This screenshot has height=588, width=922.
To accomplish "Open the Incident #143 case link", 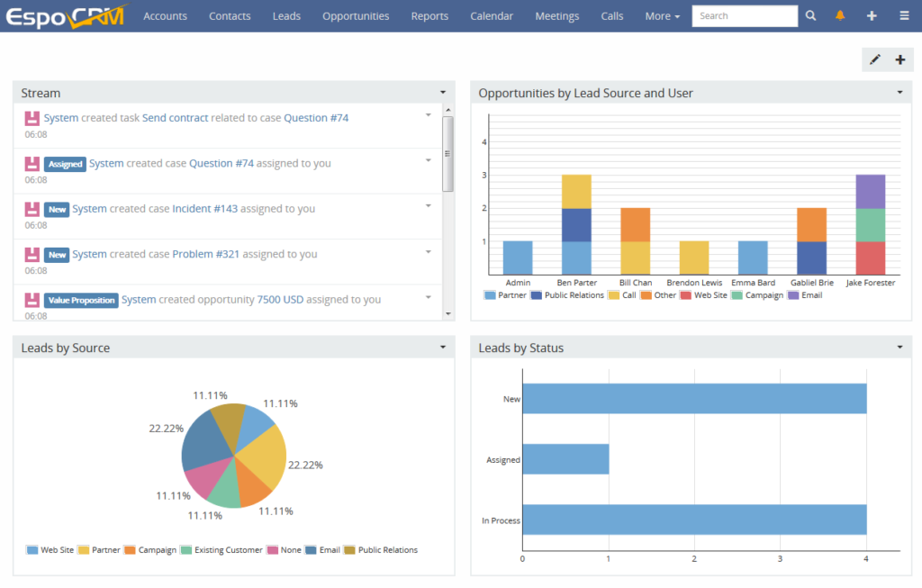I will tap(204, 209).
